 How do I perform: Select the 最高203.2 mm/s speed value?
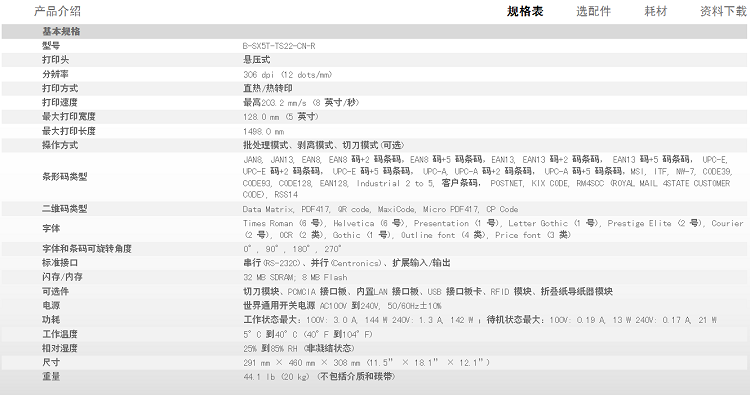(x=301, y=102)
